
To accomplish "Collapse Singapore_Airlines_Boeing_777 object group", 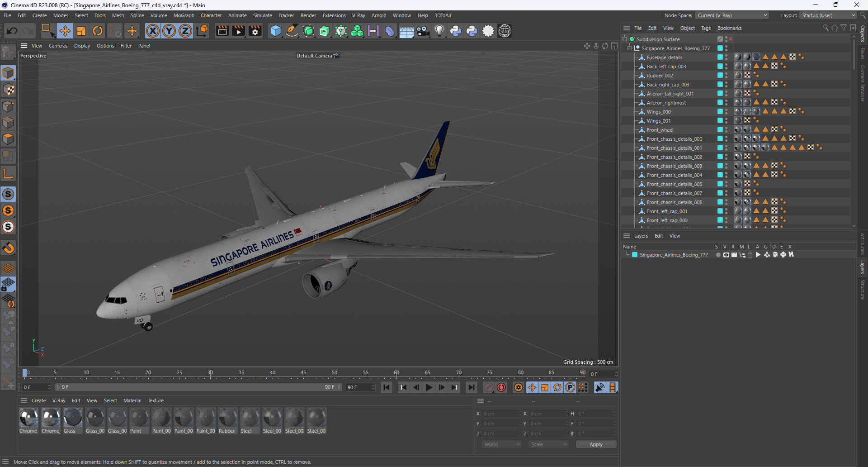I will coord(630,48).
